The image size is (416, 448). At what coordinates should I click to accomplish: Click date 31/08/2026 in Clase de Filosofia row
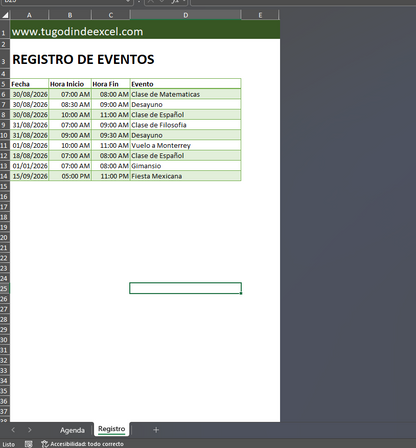click(29, 125)
